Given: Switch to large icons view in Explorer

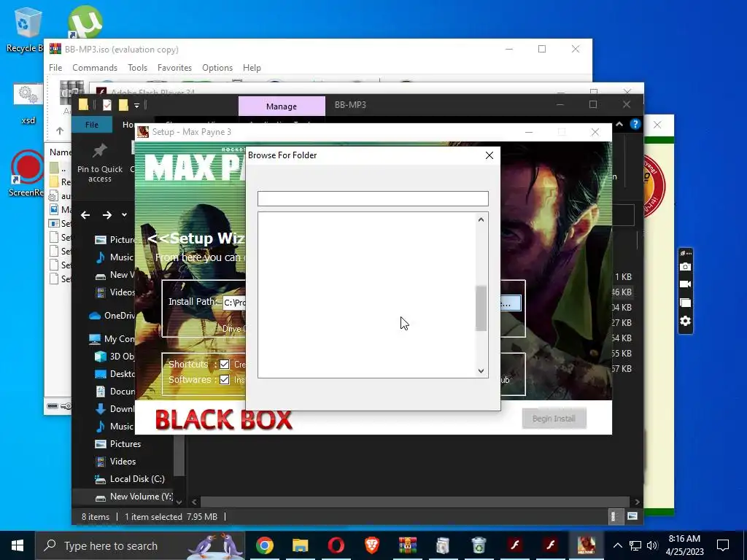Looking at the screenshot, I should coord(632,516).
